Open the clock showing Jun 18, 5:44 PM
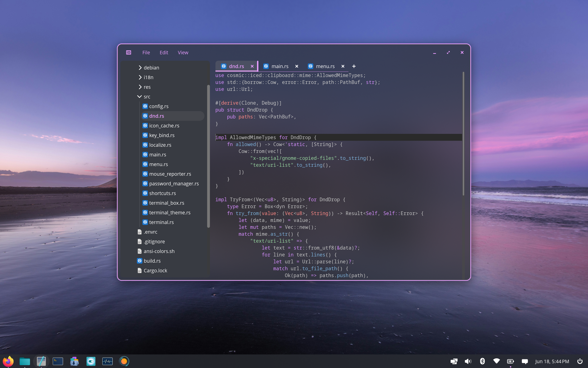Screen dimensions: 588x368 (552, 361)
